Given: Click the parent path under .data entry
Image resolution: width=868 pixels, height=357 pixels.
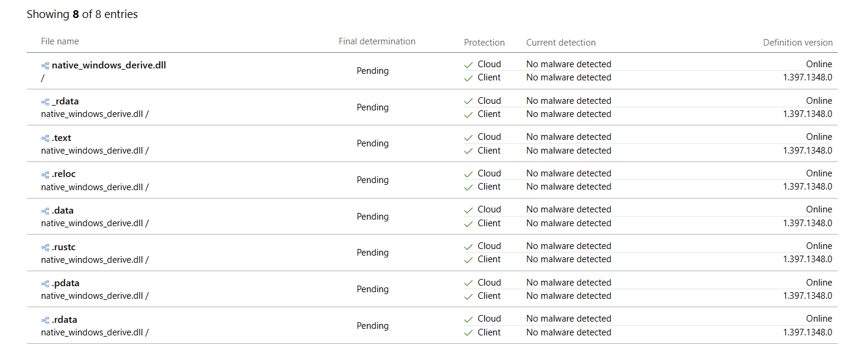Looking at the screenshot, I should click(x=94, y=223).
